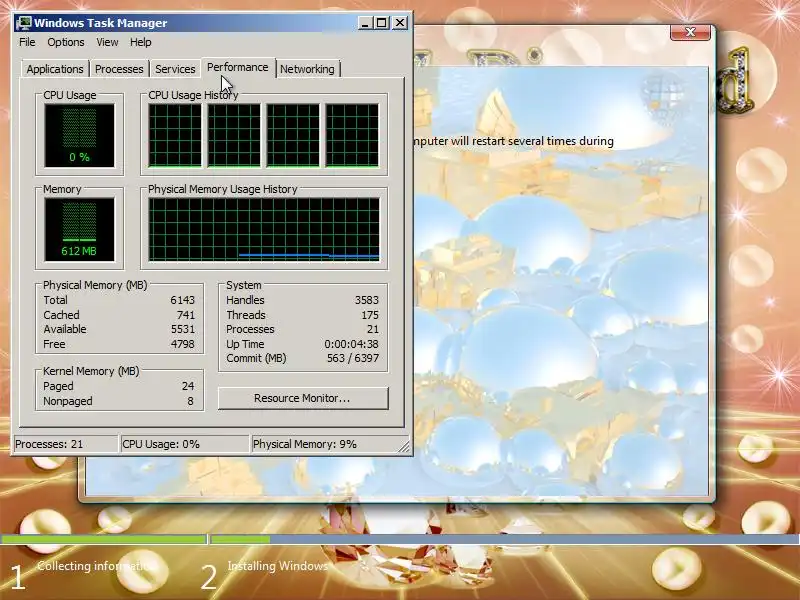Click the Up Time value 0:00:04:38
800x600 pixels.
click(352, 344)
